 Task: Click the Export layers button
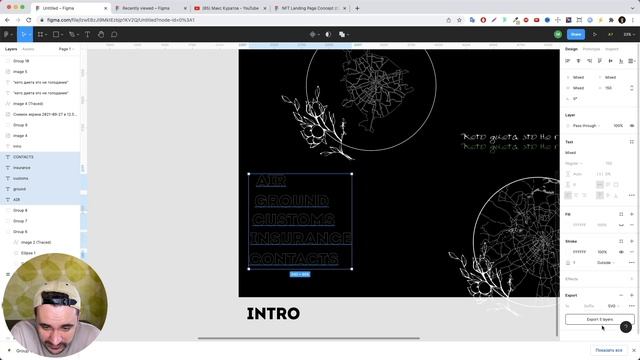point(600,319)
